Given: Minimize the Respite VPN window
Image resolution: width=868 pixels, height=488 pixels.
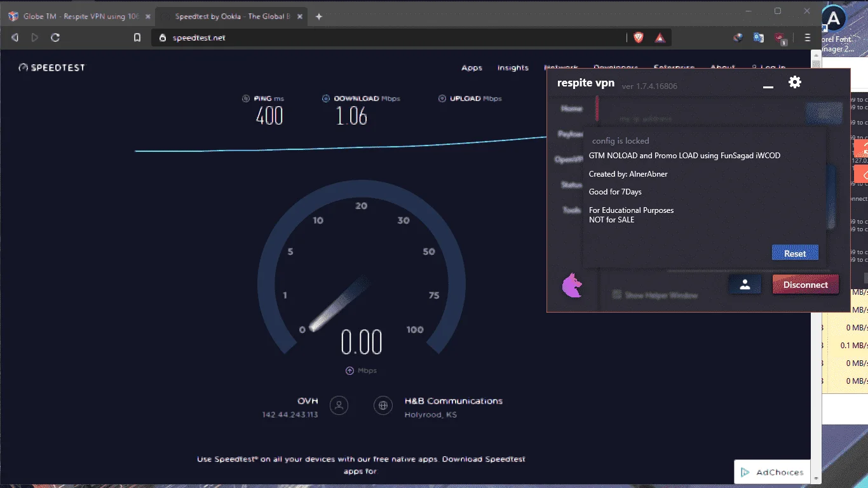Looking at the screenshot, I should pyautogui.click(x=768, y=86).
